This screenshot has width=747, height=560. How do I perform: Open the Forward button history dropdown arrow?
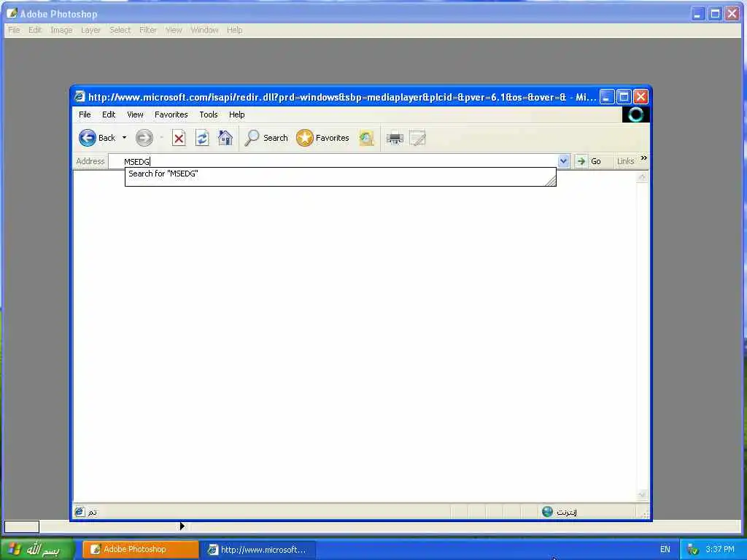[161, 138]
